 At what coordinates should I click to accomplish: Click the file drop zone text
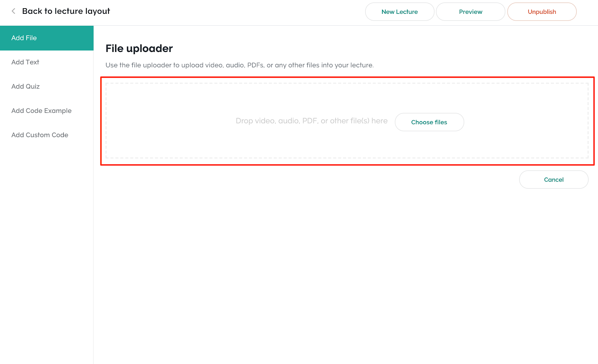[312, 121]
